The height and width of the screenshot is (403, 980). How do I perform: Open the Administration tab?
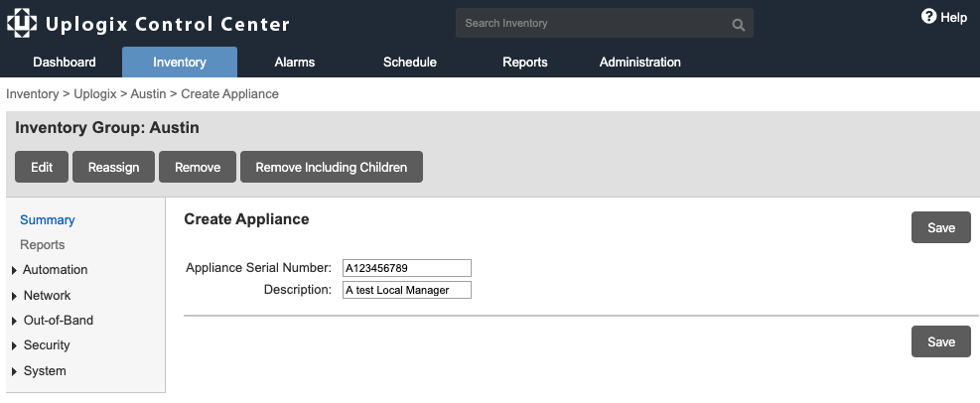[640, 63]
